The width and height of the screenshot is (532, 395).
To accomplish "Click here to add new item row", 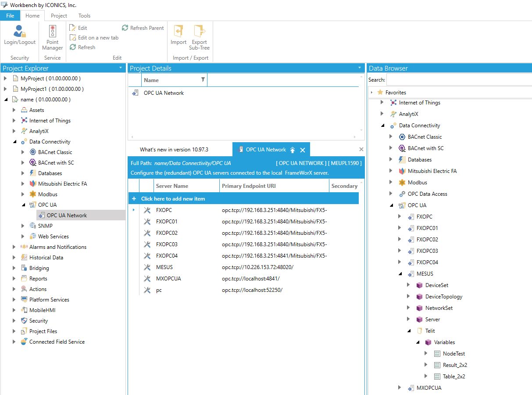I will (x=243, y=199).
